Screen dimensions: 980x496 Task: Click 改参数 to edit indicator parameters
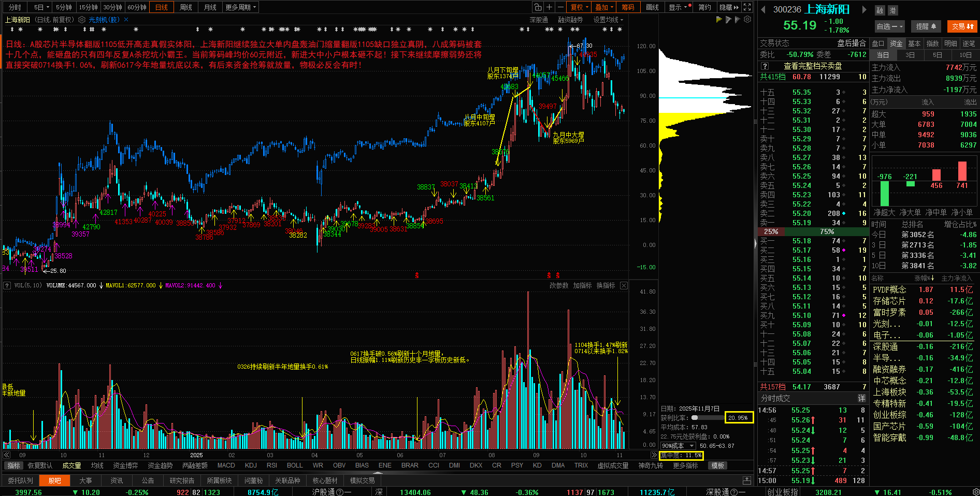click(x=559, y=285)
